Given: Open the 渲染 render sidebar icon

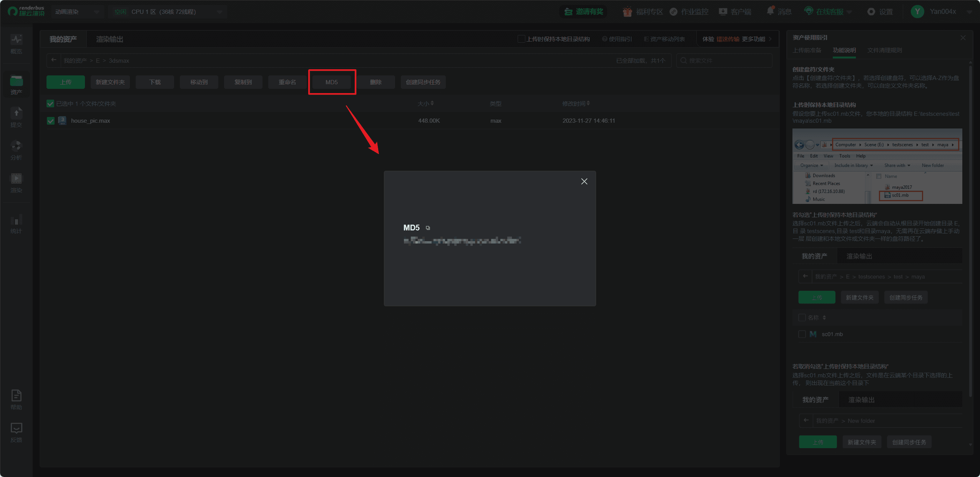Looking at the screenshot, I should tap(16, 183).
